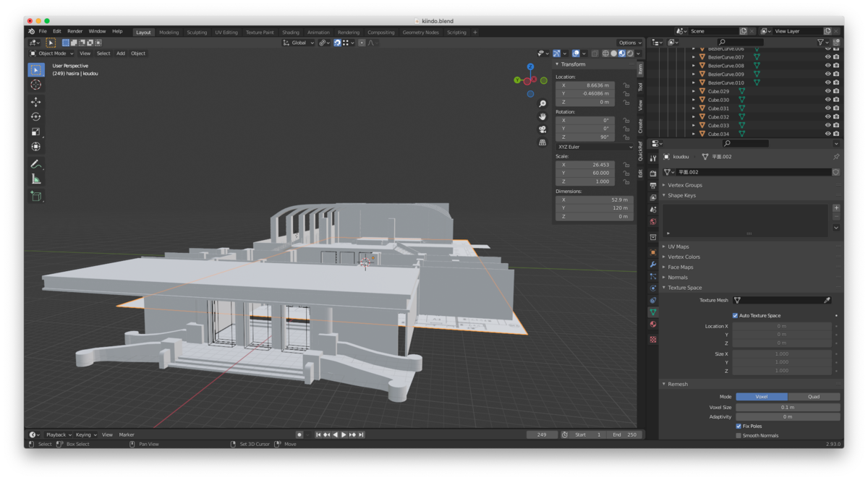Open the outliner filter dropdown
This screenshot has width=868, height=480.
822,43
